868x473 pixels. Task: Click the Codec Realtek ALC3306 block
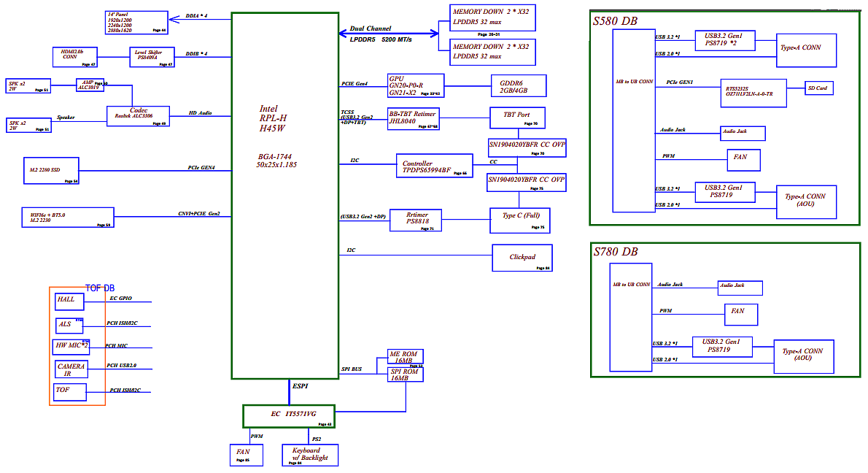(x=139, y=116)
